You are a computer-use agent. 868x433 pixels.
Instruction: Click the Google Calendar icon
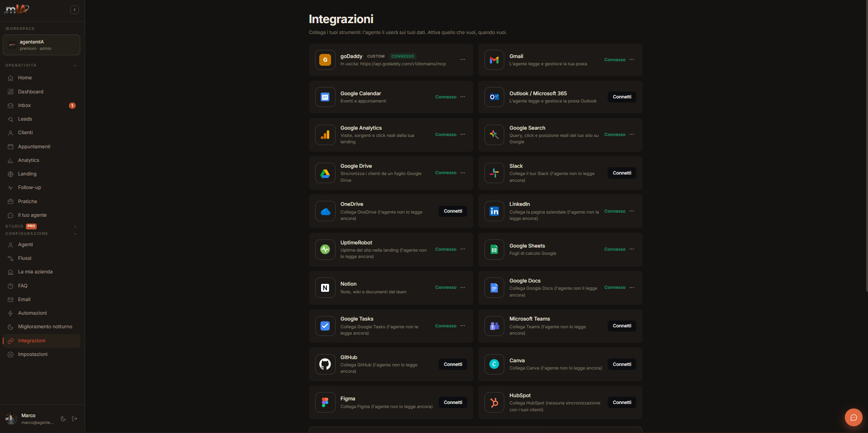coord(325,97)
